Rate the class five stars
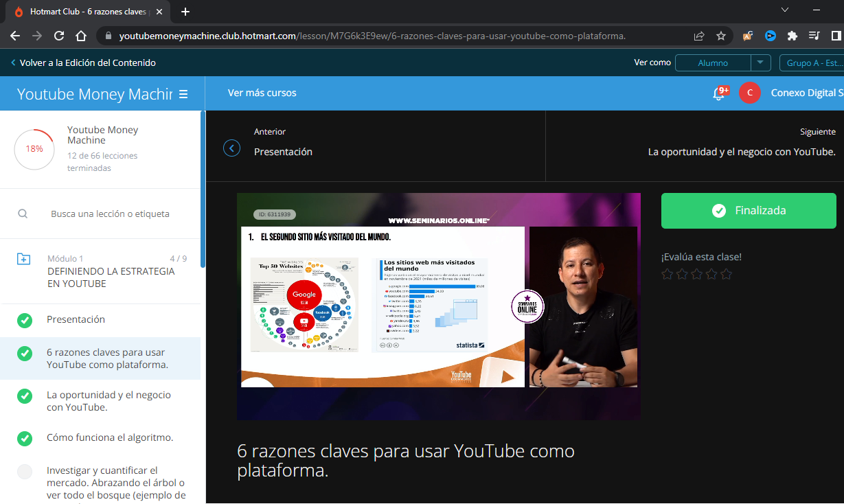 click(727, 275)
